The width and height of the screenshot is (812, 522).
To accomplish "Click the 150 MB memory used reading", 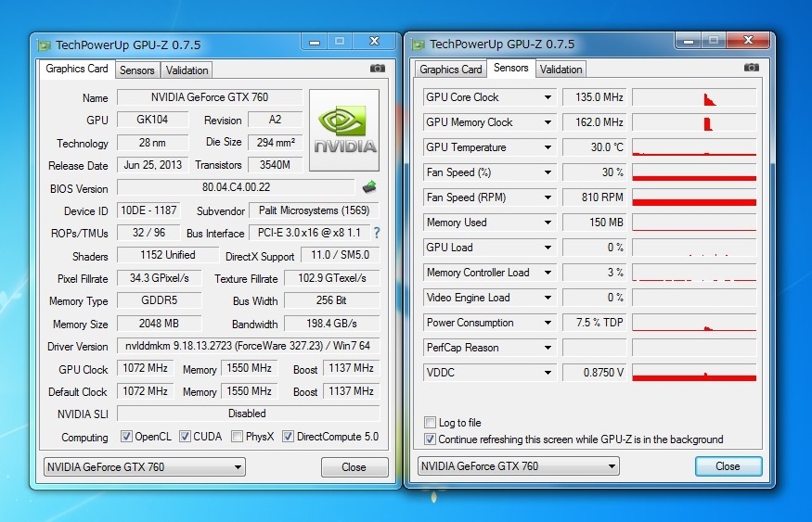I will 595,223.
